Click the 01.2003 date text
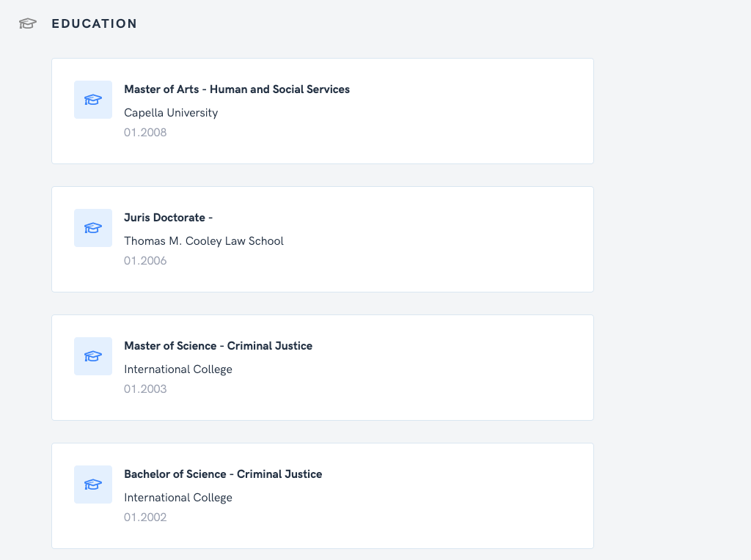The height and width of the screenshot is (560, 751). click(145, 389)
